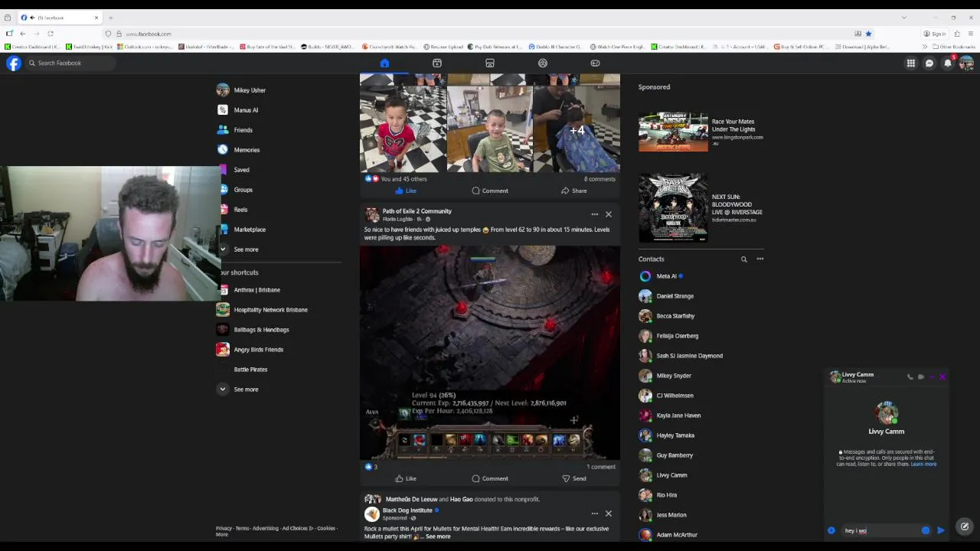Send the chat message arrow
The image size is (980, 551).
pyautogui.click(x=941, y=530)
